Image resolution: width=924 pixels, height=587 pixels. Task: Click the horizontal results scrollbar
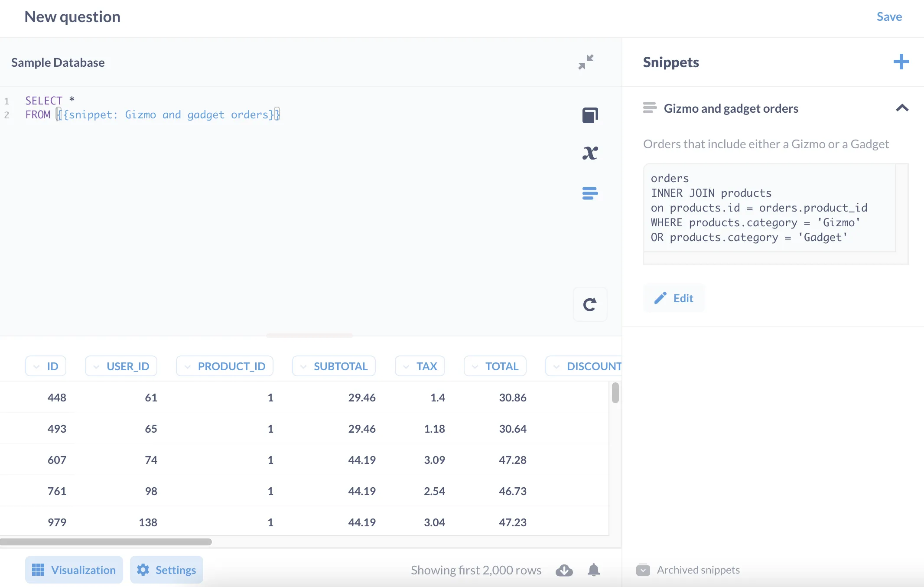point(106,542)
